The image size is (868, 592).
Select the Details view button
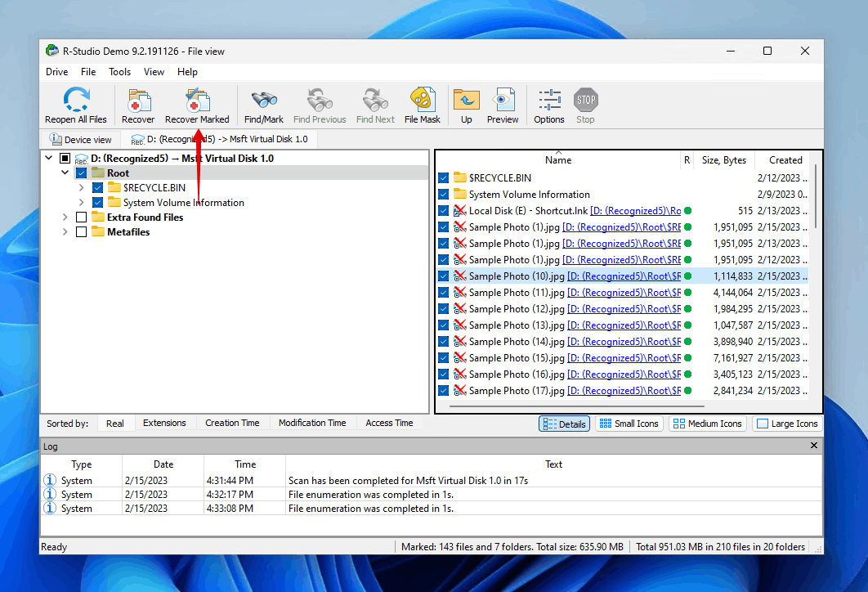coord(565,424)
